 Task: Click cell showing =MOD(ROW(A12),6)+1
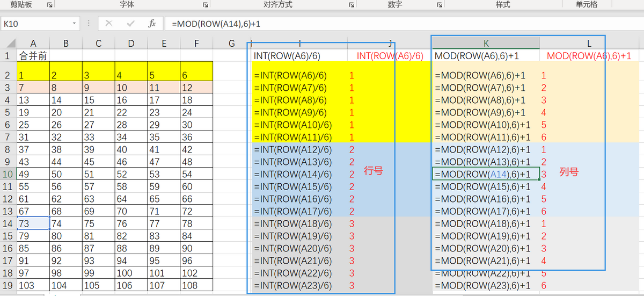[x=486, y=149]
